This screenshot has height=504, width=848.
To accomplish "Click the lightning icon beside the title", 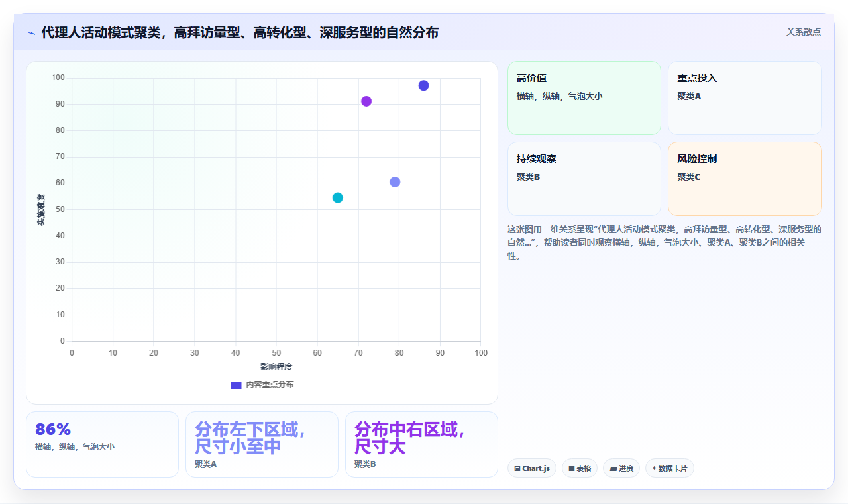I will (x=31, y=33).
